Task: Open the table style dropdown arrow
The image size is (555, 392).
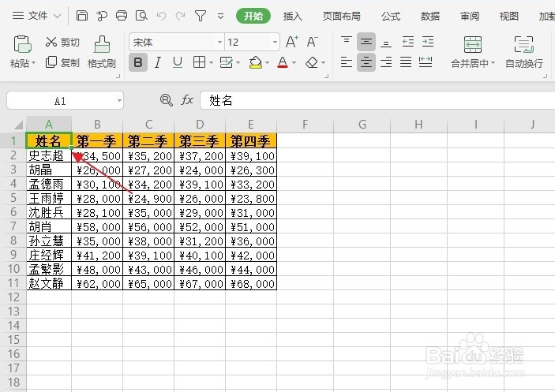Action: (238, 63)
